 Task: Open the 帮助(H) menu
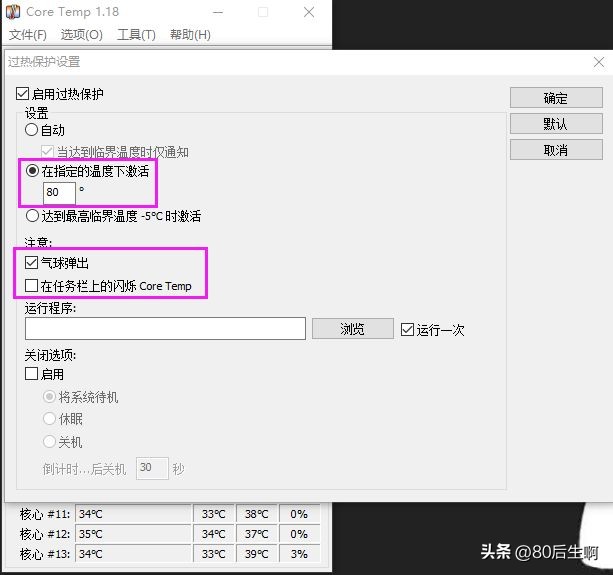[190, 35]
